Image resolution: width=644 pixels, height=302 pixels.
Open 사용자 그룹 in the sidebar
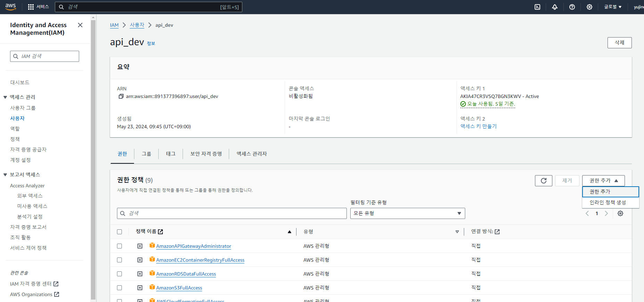[23, 108]
